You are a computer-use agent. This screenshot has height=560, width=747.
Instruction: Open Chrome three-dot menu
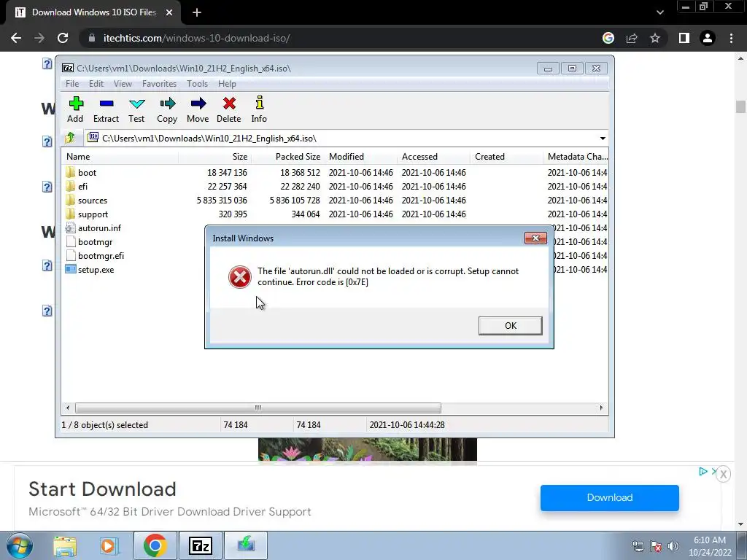[731, 38]
